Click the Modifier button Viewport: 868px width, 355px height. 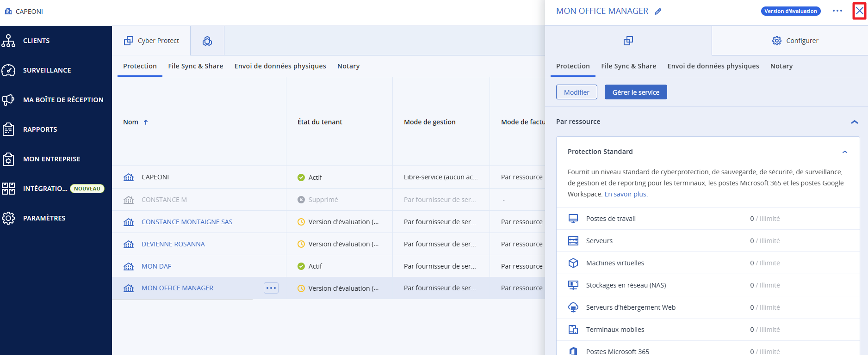[577, 92]
